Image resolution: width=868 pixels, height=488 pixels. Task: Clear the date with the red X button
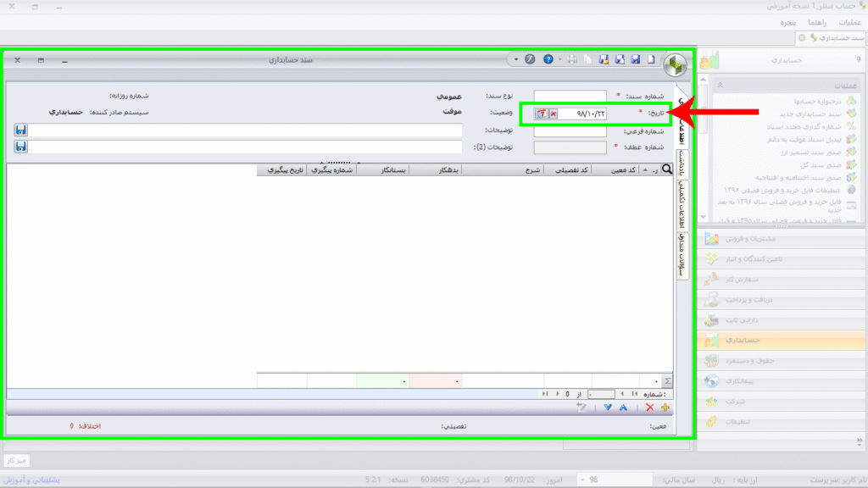pyautogui.click(x=553, y=114)
